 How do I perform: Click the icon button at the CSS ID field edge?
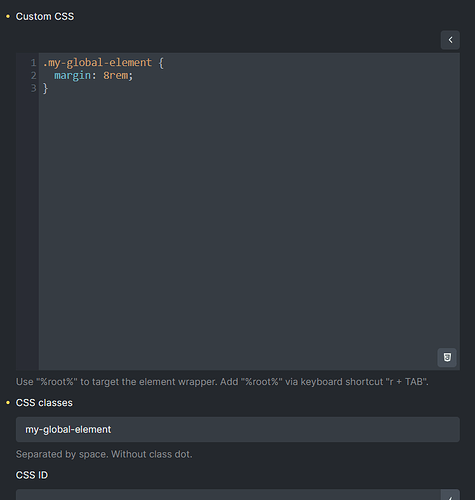tap(450, 496)
